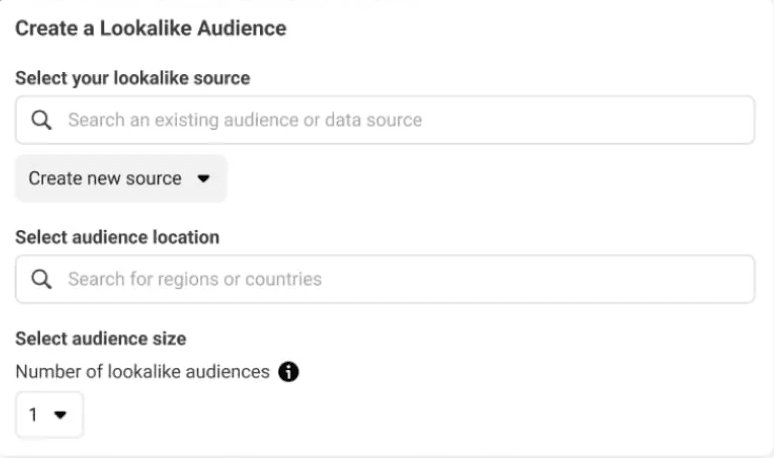Click placeholder "Search an existing audience or data source"
The height and width of the screenshot is (458, 774).
[245, 120]
